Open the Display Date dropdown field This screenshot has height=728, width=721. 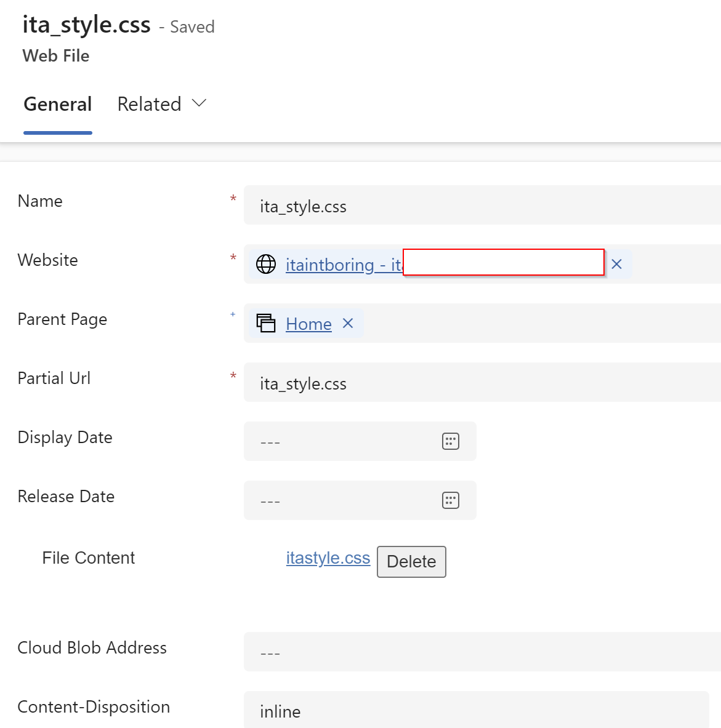(345, 441)
